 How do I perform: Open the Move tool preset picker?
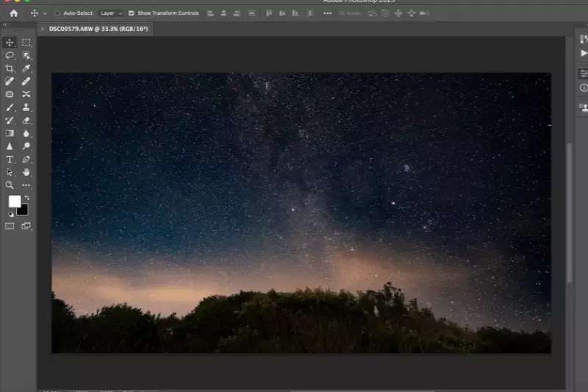pyautogui.click(x=39, y=13)
